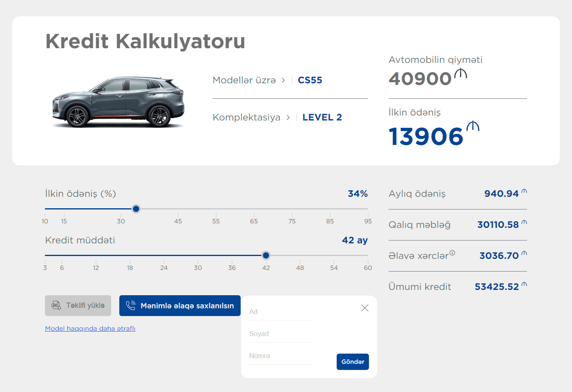Set down payment slider to 55 percent
The width and height of the screenshot is (572, 392).
216,209
